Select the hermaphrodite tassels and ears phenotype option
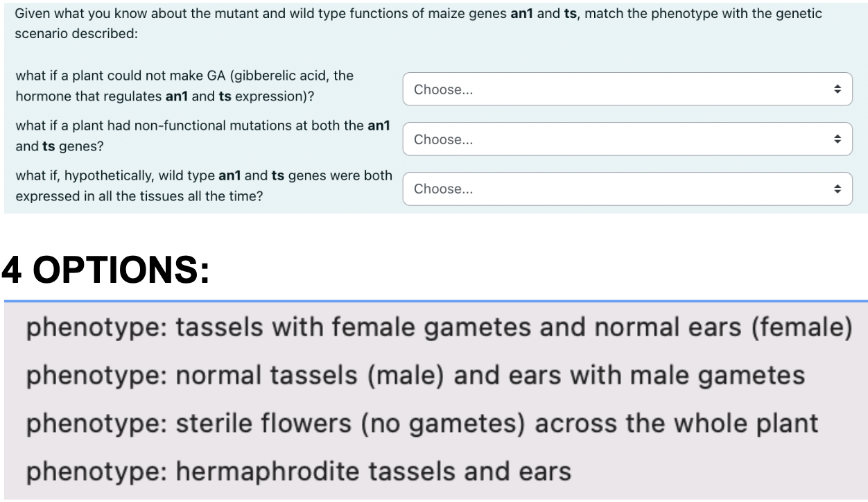 tap(297, 471)
